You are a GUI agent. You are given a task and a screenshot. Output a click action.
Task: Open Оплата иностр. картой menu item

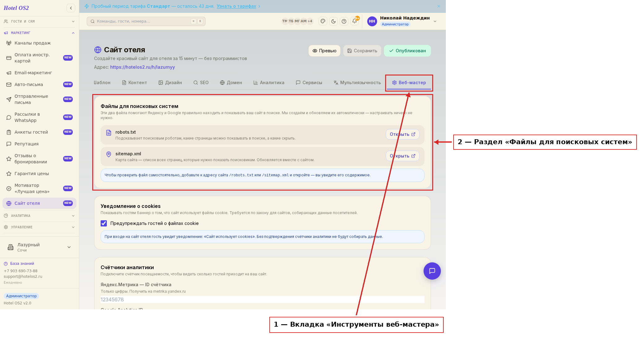point(39,58)
